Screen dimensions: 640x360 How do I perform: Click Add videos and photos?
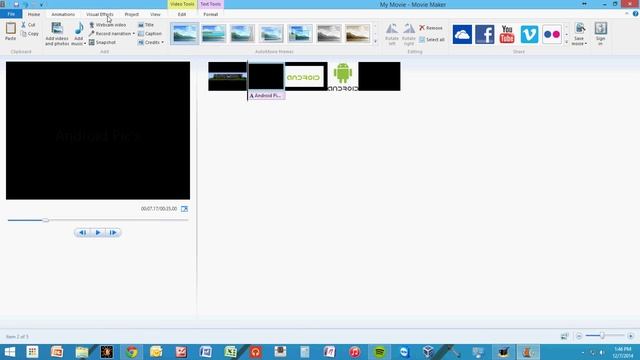57,34
